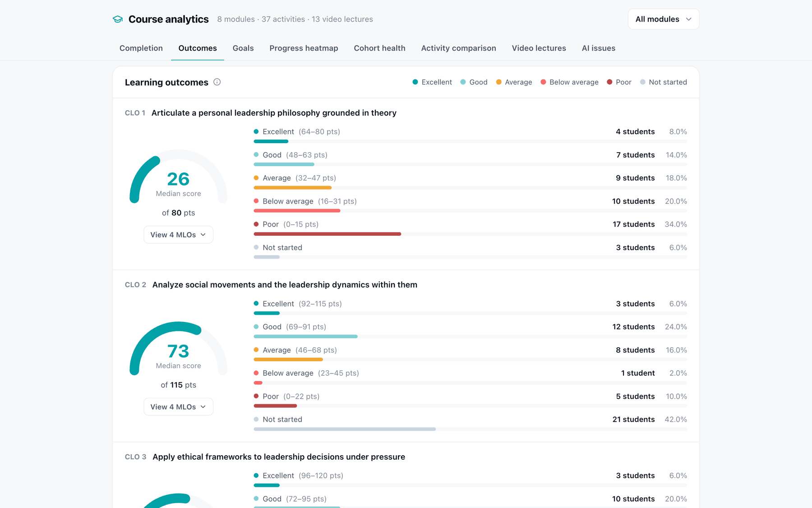
Task: Click CLO 2 Below average (23–45 pts) label
Action: pyautogui.click(x=306, y=373)
